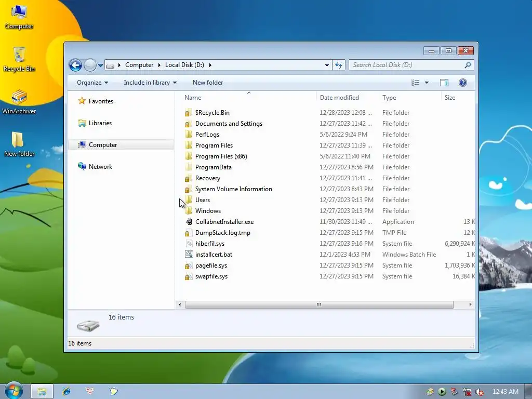
Task: Open Include in library menu
Action: click(150, 83)
